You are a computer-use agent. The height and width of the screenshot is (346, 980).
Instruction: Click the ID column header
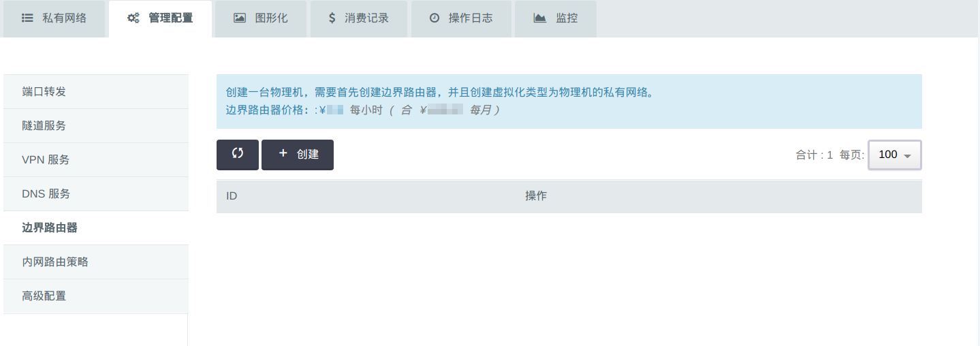(232, 196)
